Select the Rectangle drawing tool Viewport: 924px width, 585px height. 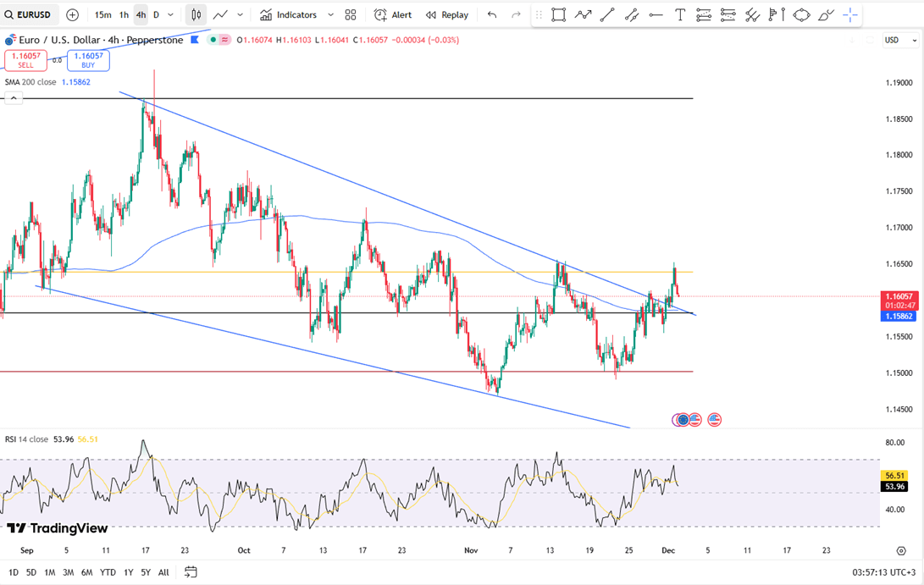tap(558, 14)
